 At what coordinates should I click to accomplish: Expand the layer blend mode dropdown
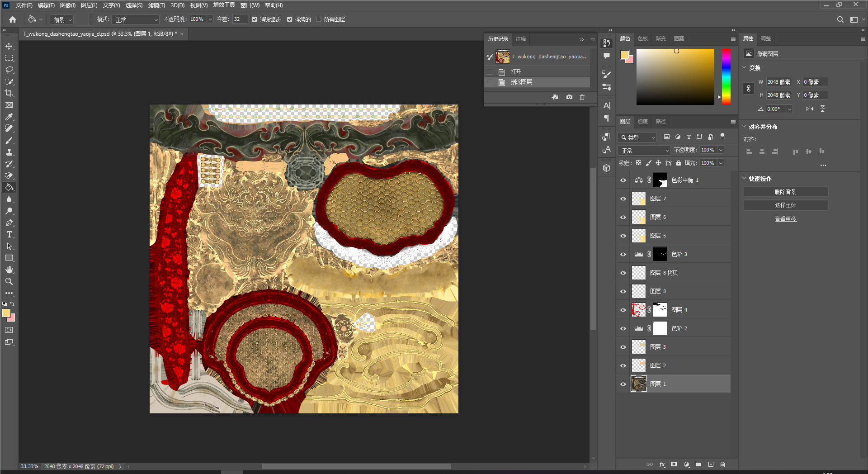644,151
